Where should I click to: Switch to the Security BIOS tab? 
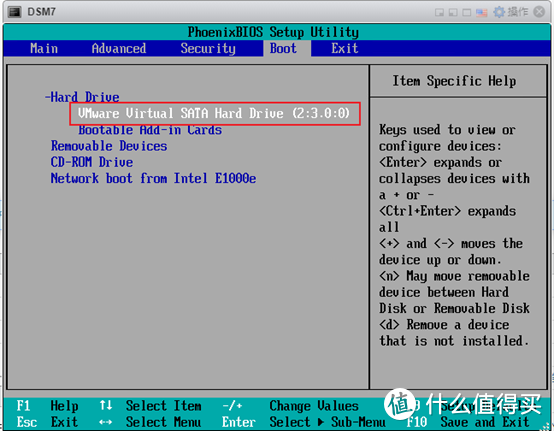pyautogui.click(x=208, y=48)
